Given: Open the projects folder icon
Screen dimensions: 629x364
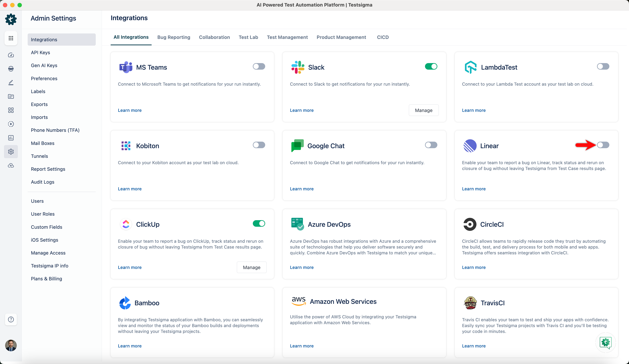Looking at the screenshot, I should 11,97.
